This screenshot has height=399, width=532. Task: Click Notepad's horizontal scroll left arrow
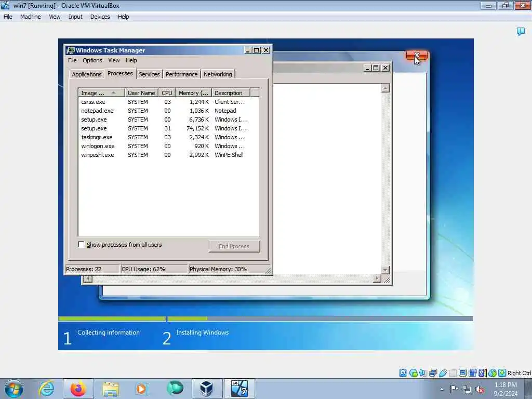[x=87, y=279]
